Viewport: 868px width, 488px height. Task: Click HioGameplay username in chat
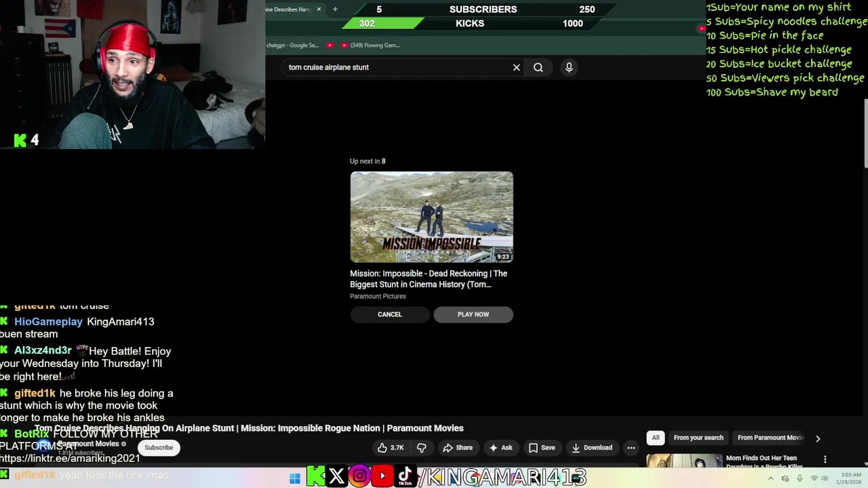[x=48, y=322]
